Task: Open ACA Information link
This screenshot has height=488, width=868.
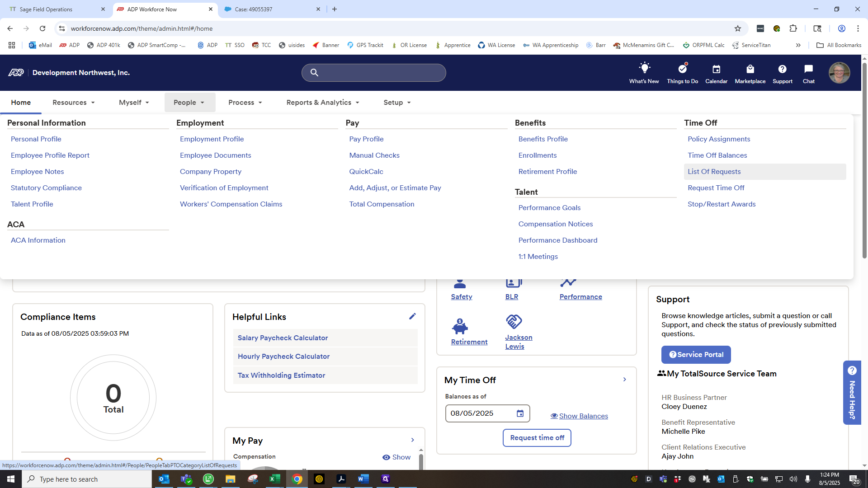Action: click(x=38, y=240)
